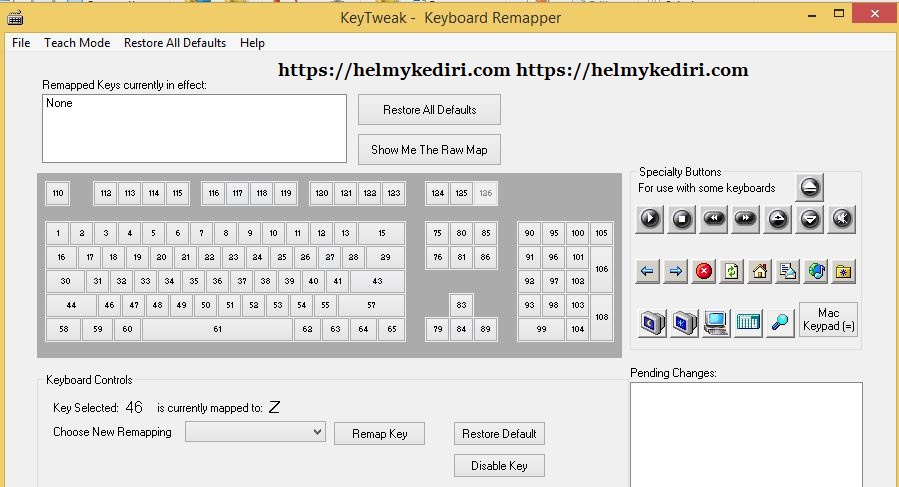899x487 pixels.
Task: Click the Play media specialty button
Action: 650,219
